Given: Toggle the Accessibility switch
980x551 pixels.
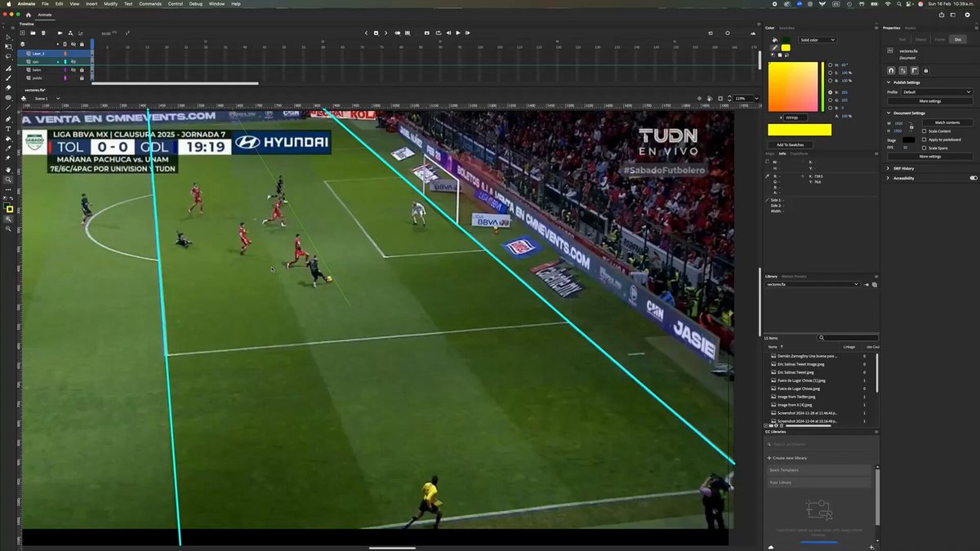Looking at the screenshot, I should 973,178.
